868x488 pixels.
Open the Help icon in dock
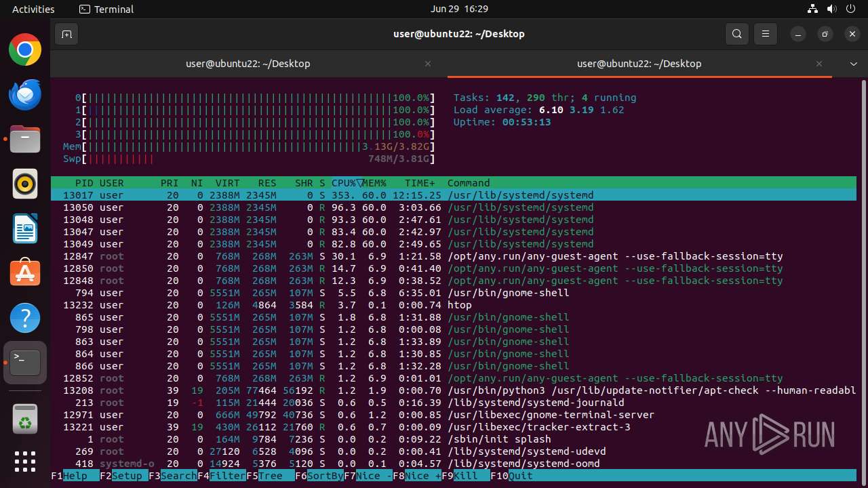(25, 318)
